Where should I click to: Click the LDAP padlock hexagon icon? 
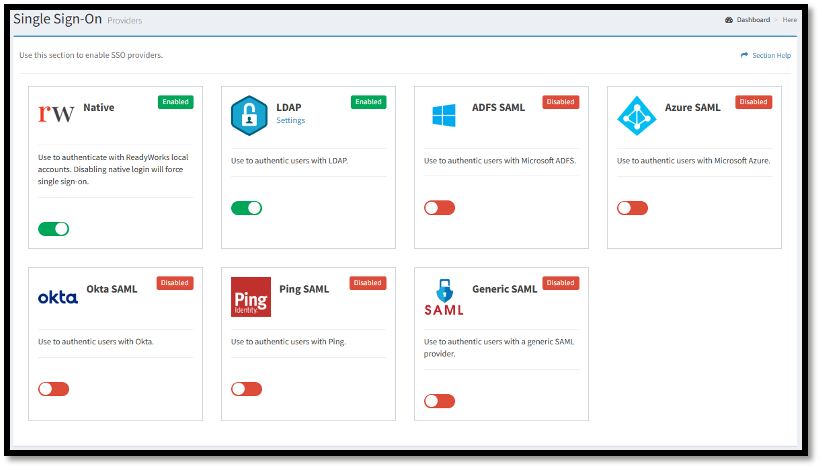(x=249, y=115)
